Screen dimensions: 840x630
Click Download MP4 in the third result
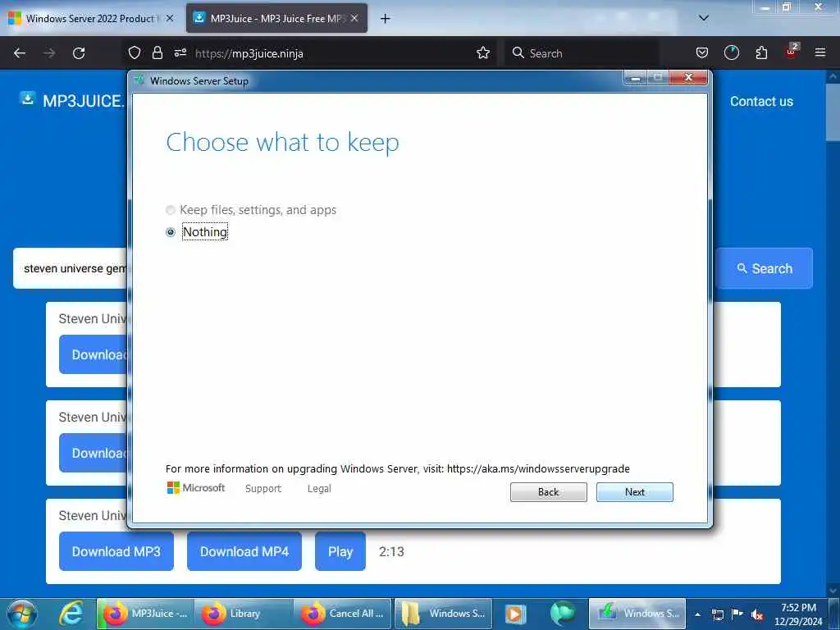(x=244, y=551)
